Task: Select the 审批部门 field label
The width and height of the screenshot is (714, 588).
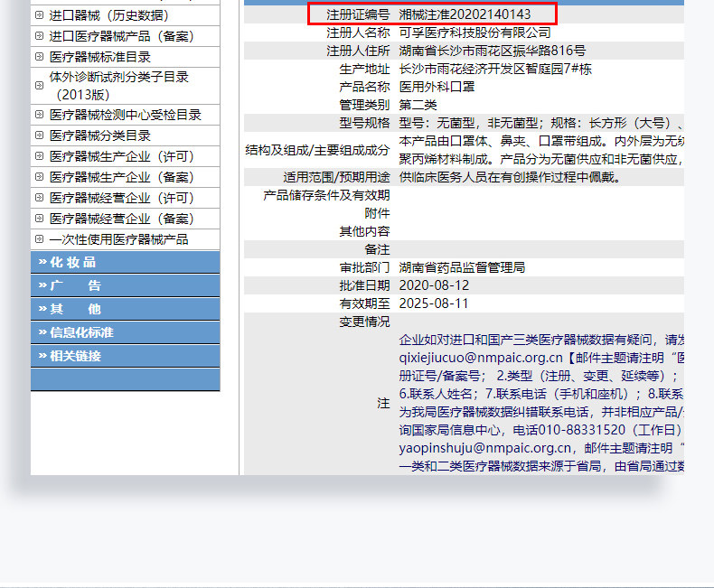Action: 364,267
